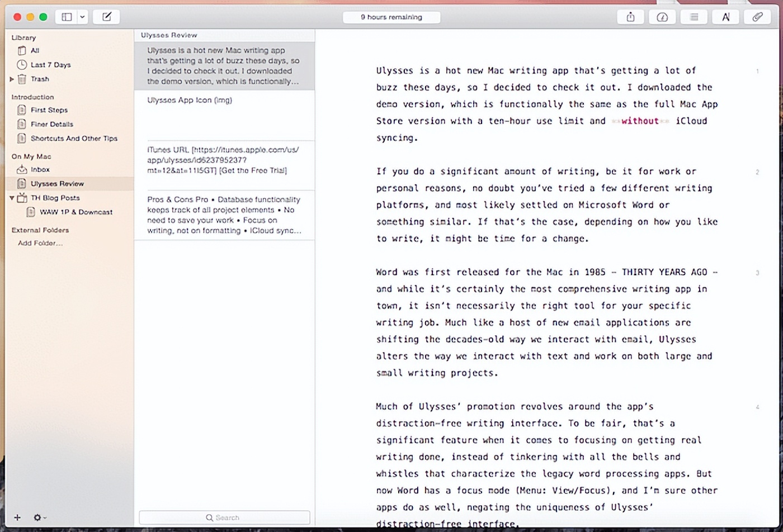Select the Ulysses Review group

[69, 183]
